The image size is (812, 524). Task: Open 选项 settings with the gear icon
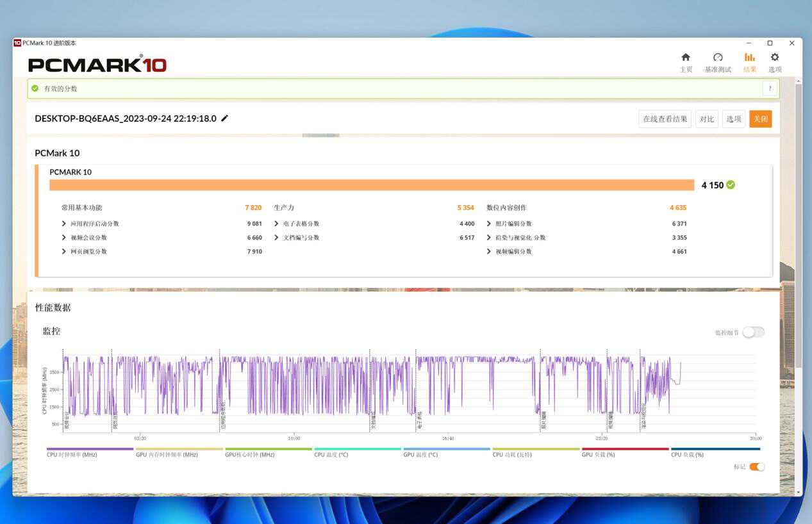tap(775, 62)
